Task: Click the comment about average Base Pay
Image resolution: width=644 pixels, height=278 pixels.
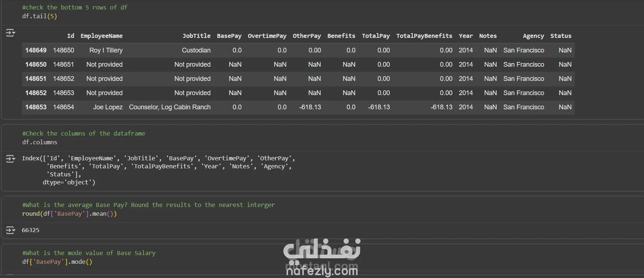Action: click(148, 205)
